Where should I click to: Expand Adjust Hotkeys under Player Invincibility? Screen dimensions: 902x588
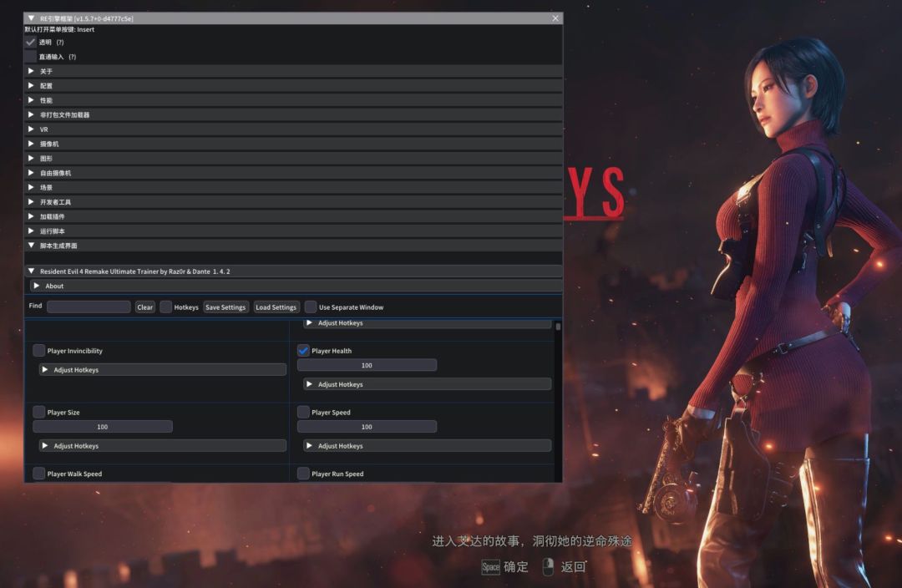162,369
